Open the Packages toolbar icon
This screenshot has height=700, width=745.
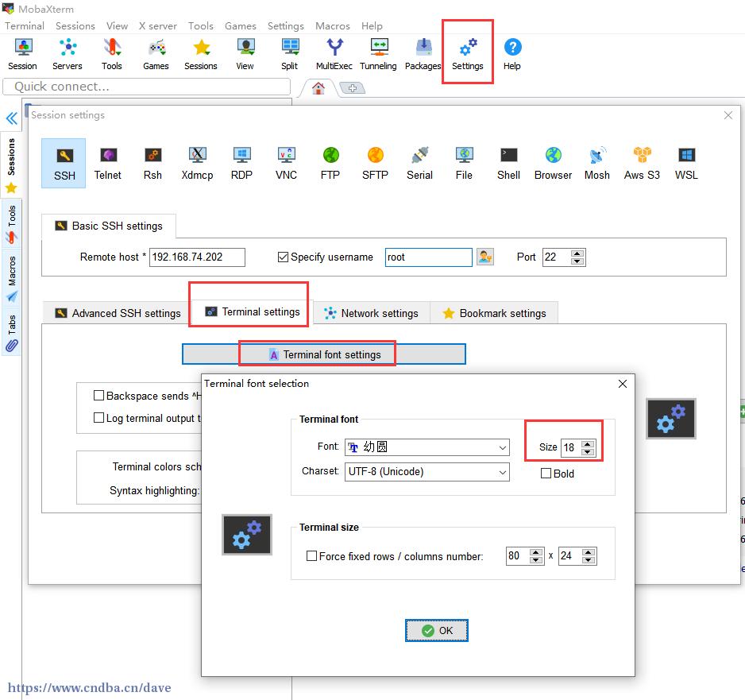(x=423, y=55)
